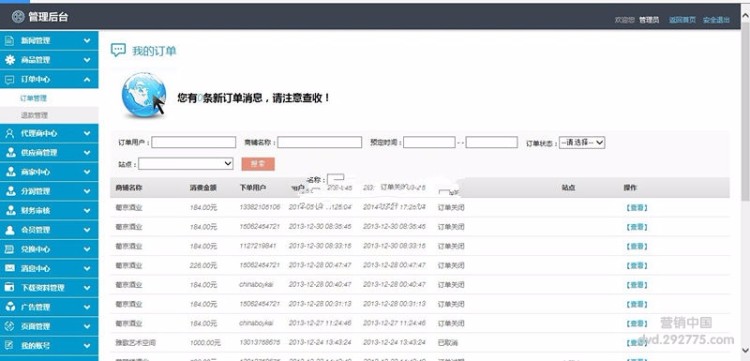Click 雅歌艺术空间 store name
Screen dimensions: 750x361
(x=135, y=343)
